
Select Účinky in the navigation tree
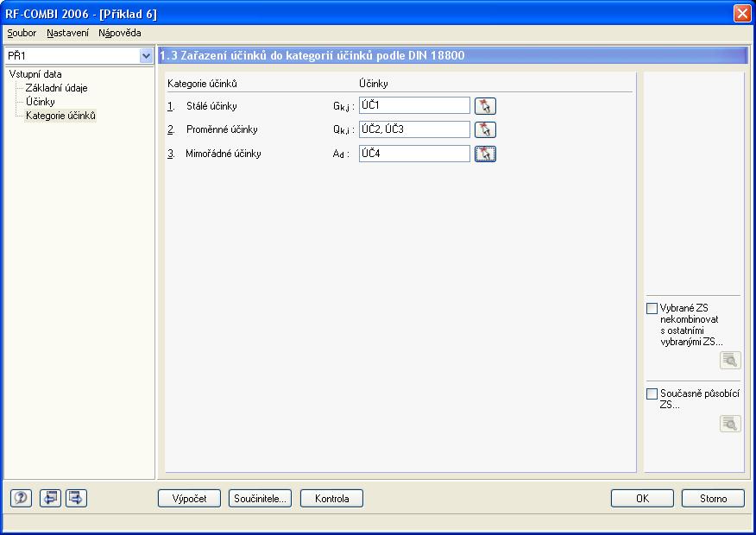[x=40, y=102]
